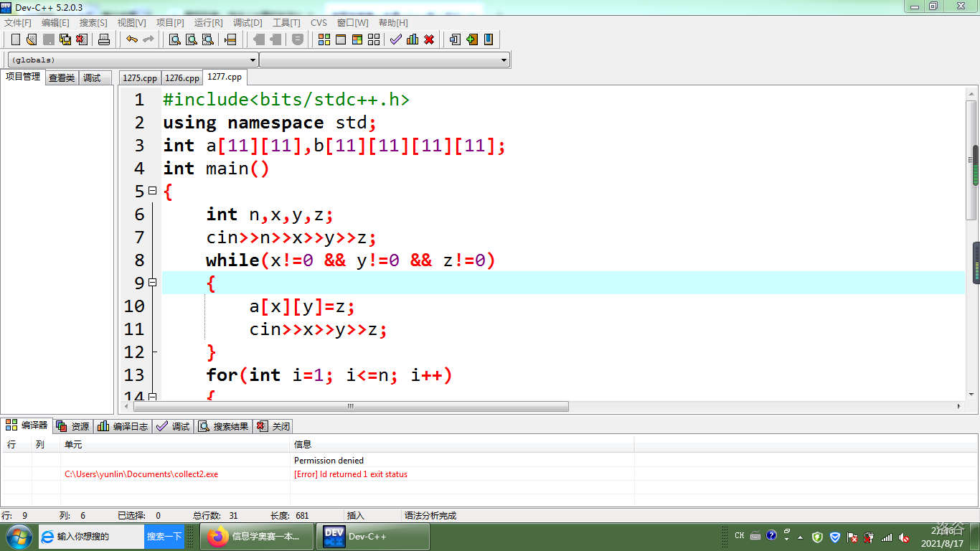Click the 搜索一下 taskbar search button
This screenshot has width=980, height=551.
pos(164,537)
